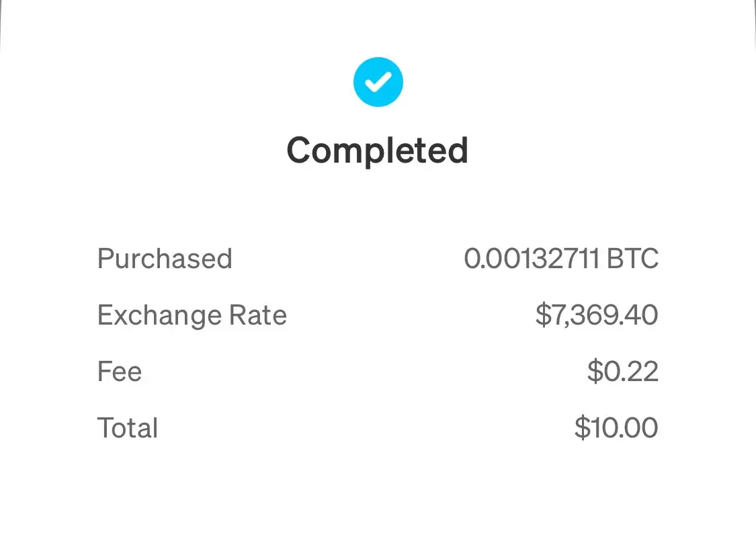The width and height of the screenshot is (756, 537).
Task: Select the $0.22 fee amount
Action: click(623, 372)
